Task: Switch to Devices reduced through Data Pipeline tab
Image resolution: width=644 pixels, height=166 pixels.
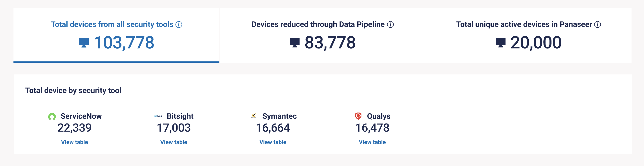Action: (322, 35)
